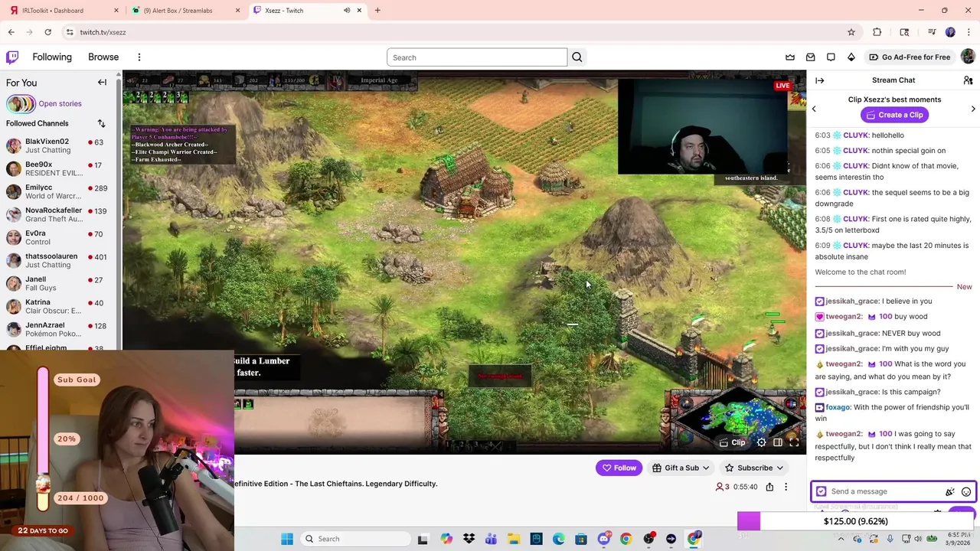Share the Xsezz stream

coord(769,487)
